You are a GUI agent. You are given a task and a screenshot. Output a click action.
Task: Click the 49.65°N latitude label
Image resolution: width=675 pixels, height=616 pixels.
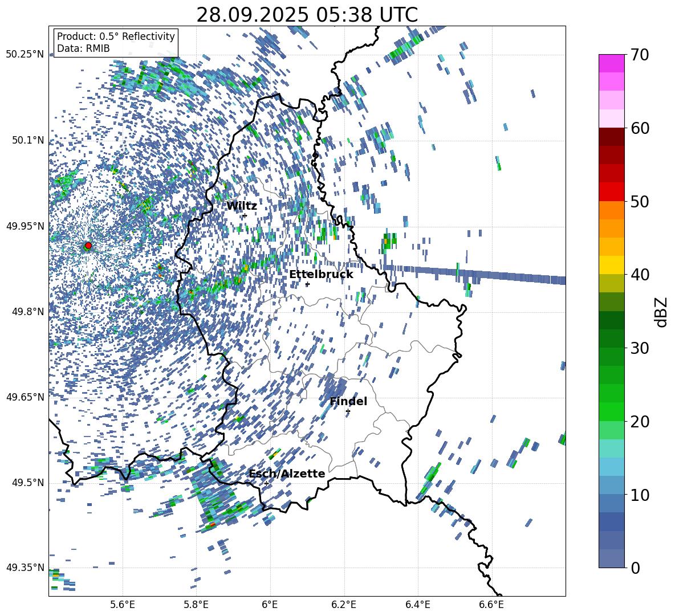point(25,397)
